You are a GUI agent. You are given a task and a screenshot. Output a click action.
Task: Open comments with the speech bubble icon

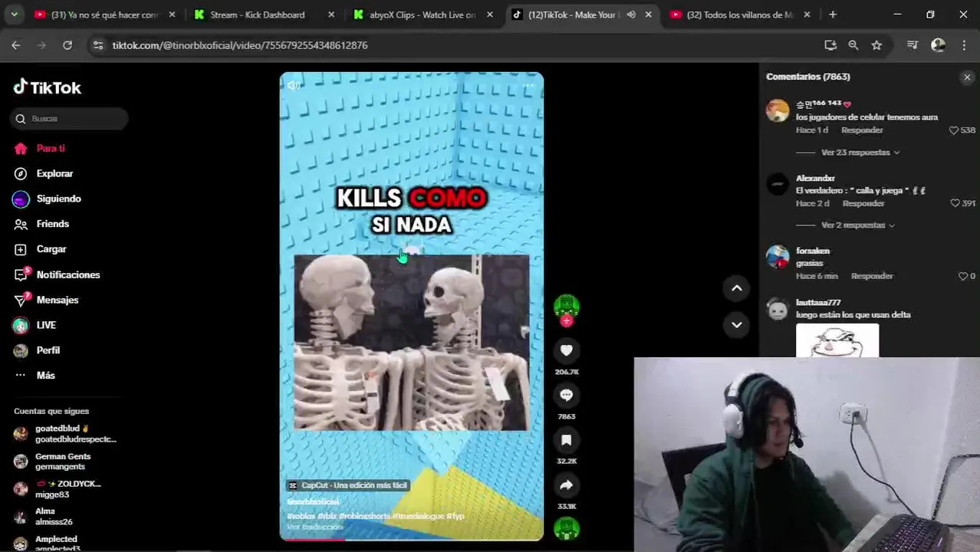pyautogui.click(x=567, y=395)
